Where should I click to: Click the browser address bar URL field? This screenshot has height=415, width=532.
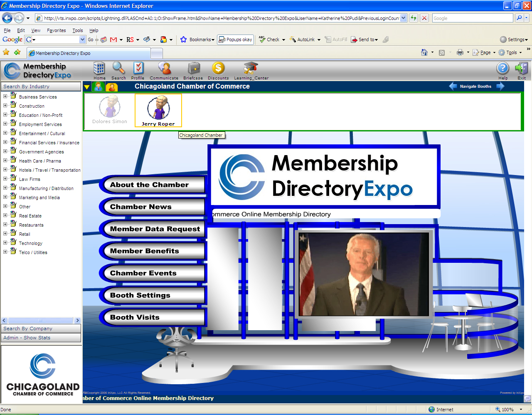(222, 18)
